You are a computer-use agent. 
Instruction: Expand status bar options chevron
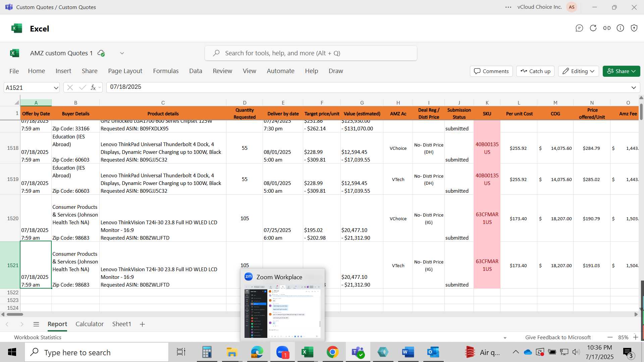click(x=505, y=338)
